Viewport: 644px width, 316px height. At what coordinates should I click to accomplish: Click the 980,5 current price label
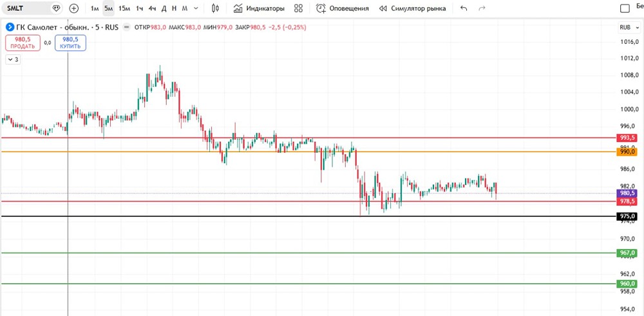coord(627,193)
